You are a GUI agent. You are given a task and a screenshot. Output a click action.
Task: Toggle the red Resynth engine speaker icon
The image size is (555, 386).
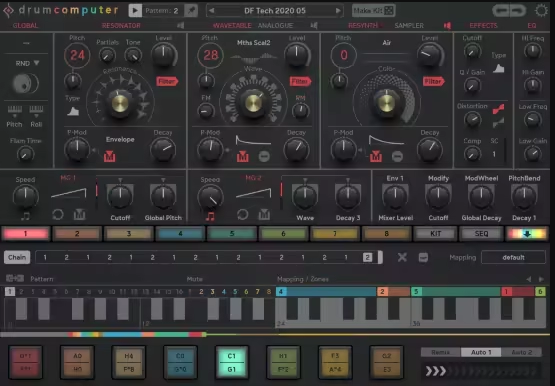click(447, 25)
